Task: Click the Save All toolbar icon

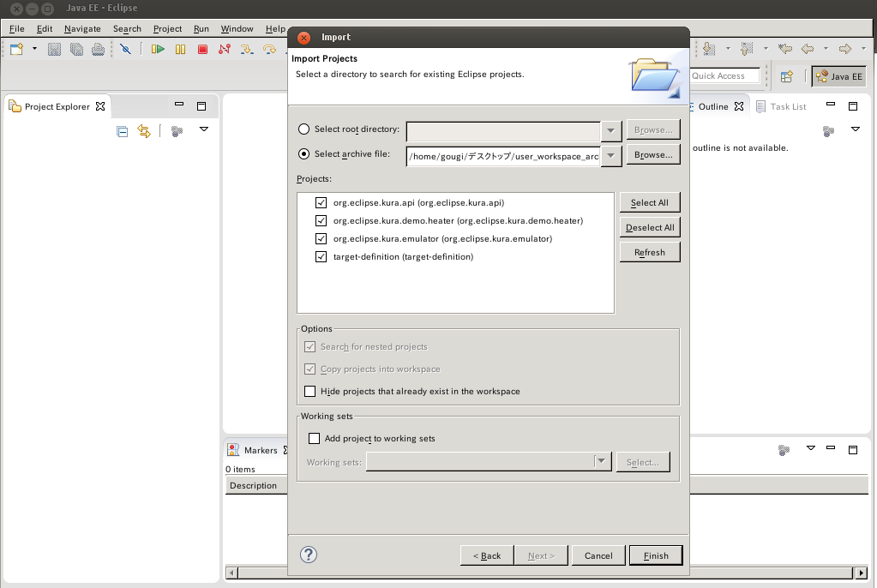Action: (76, 49)
